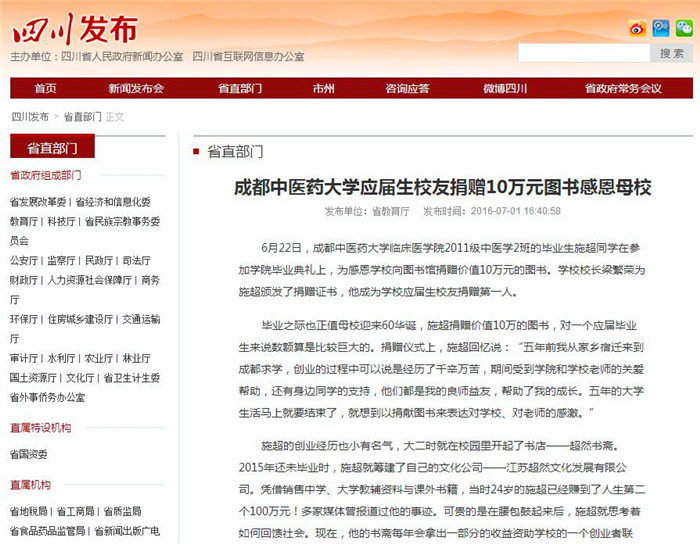
Task: Open the Sina Weibo icon
Action: click(637, 28)
